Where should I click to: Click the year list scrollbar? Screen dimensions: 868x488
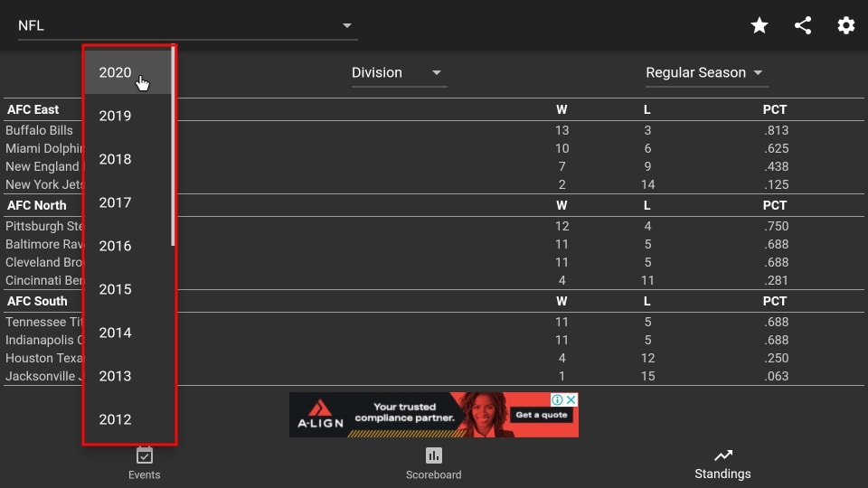pos(174,146)
